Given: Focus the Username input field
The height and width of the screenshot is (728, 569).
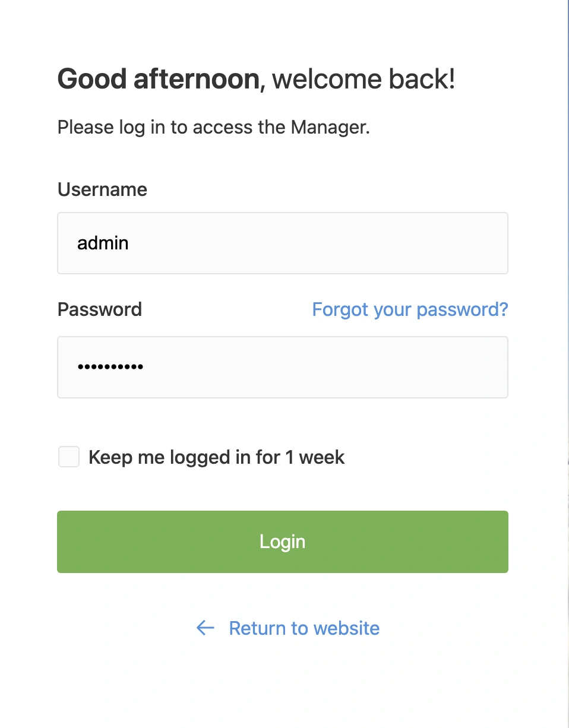Looking at the screenshot, I should 282,243.
